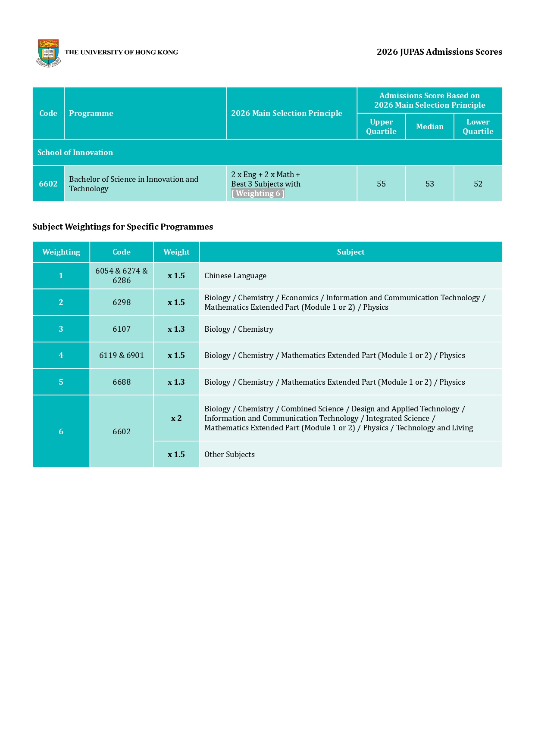This screenshot has width=535, height=756.
Task: Click 'Admissions Score Based on' header cell
Action: (x=430, y=100)
